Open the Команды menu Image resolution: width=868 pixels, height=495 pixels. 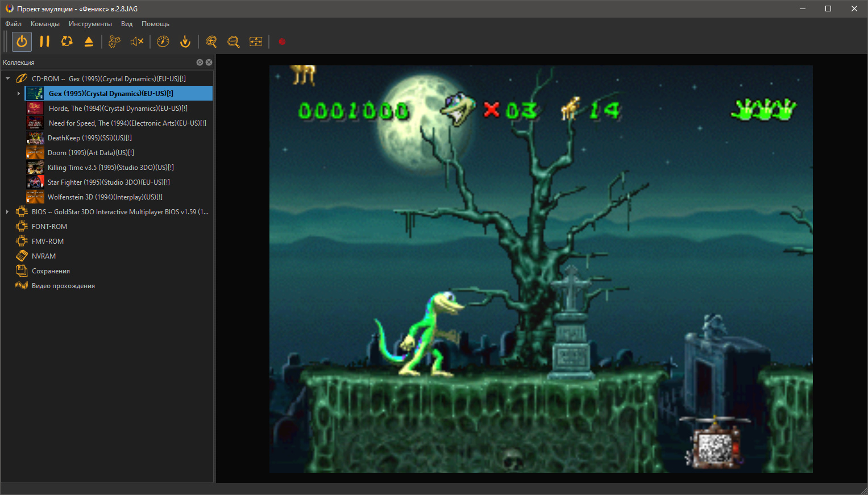[45, 24]
